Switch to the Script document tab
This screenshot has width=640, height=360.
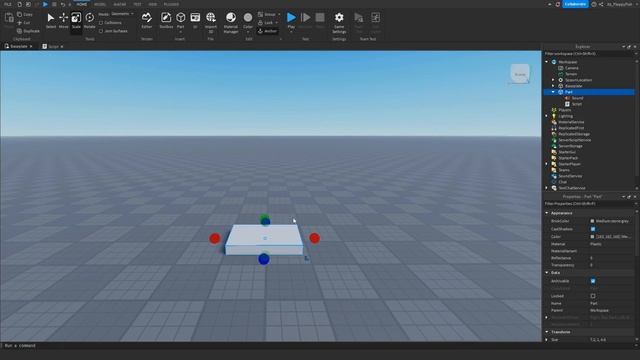[x=53, y=47]
